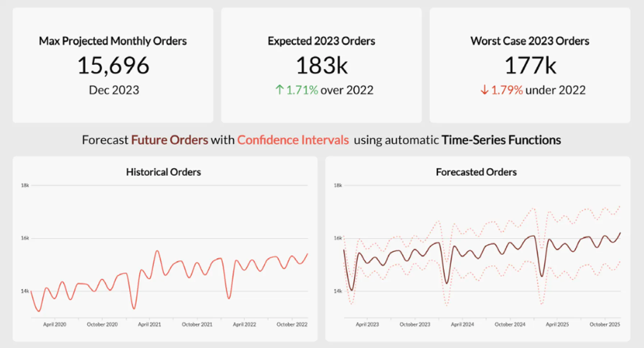Click the Future Orders highlighted text
The width and height of the screenshot is (644, 348).
click(x=170, y=140)
